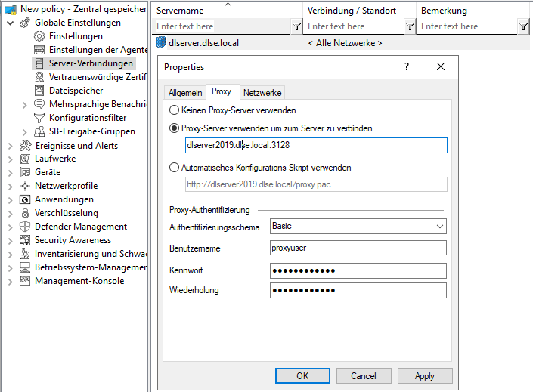Click the Netzwerkprofile icon

pos(25,186)
